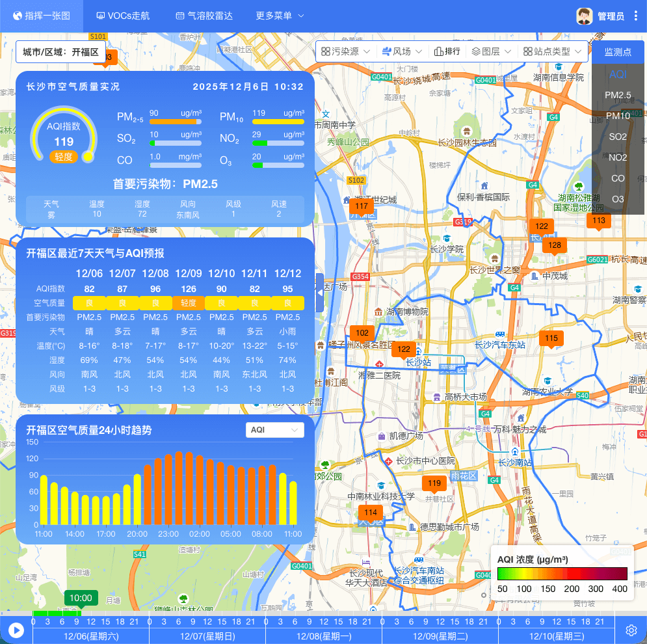647x644 pixels.
Task: Select PM2.5 in the monitoring list
Action: coord(618,95)
